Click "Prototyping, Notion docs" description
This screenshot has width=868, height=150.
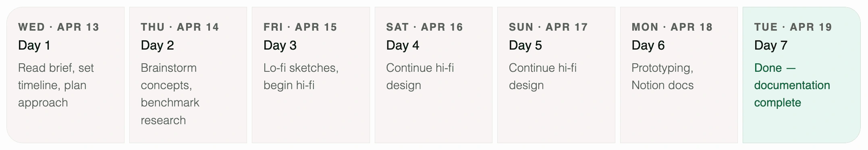tap(662, 77)
